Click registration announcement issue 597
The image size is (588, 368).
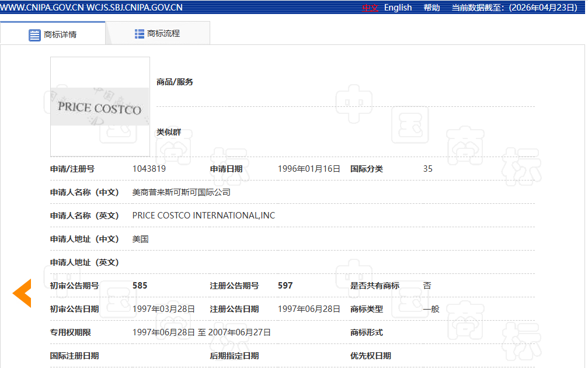pos(285,286)
